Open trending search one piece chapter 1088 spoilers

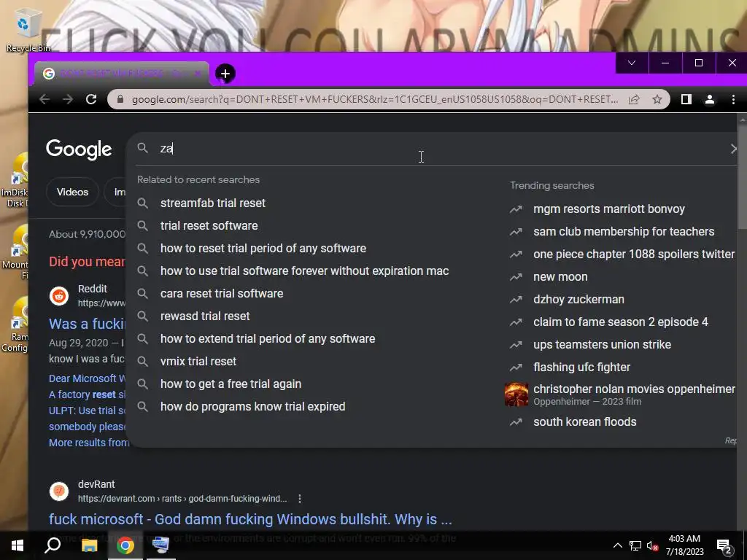pos(634,254)
